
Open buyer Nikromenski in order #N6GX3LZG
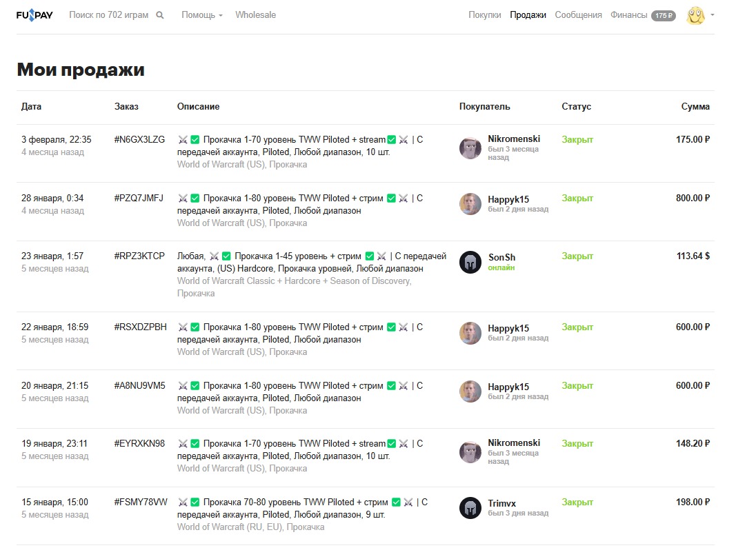pyautogui.click(x=514, y=139)
